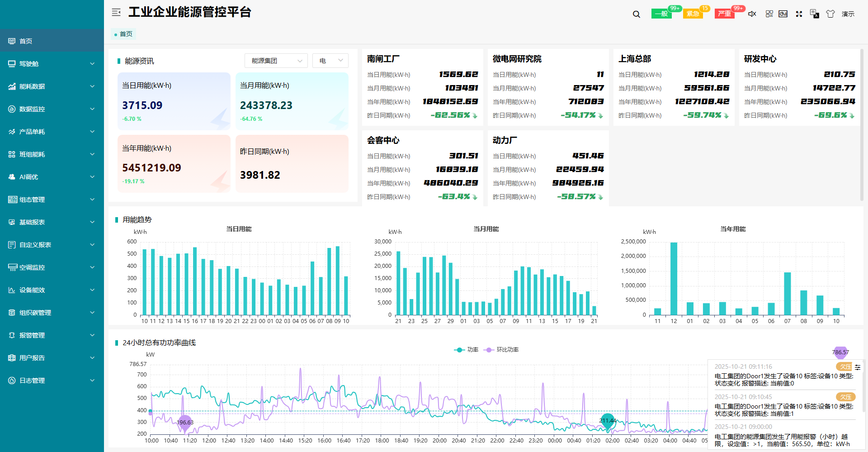The width and height of the screenshot is (868, 452).
Task: Click the 班组能耗 grid icon
Action: pyautogui.click(x=12, y=154)
